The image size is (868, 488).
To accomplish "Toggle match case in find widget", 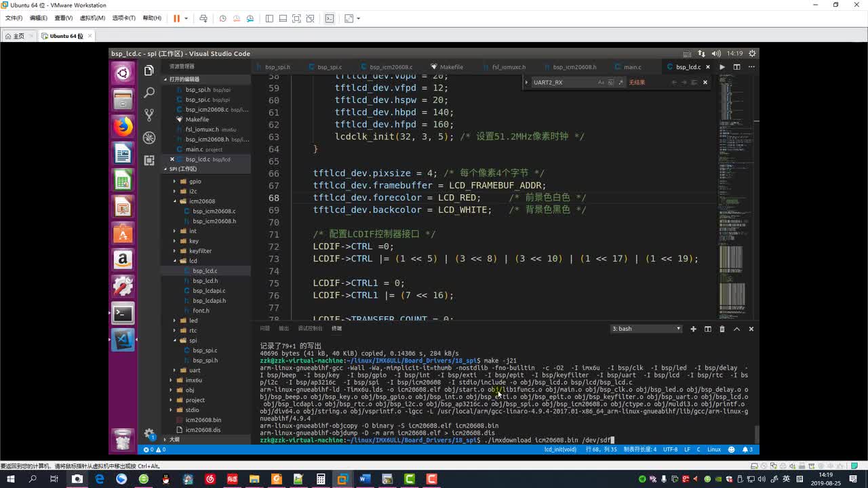I will pyautogui.click(x=601, y=82).
